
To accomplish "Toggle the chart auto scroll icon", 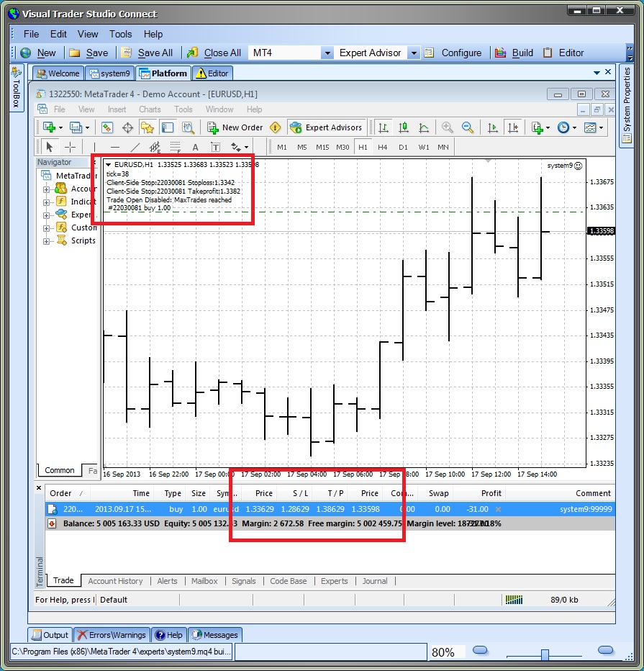I will tap(493, 127).
